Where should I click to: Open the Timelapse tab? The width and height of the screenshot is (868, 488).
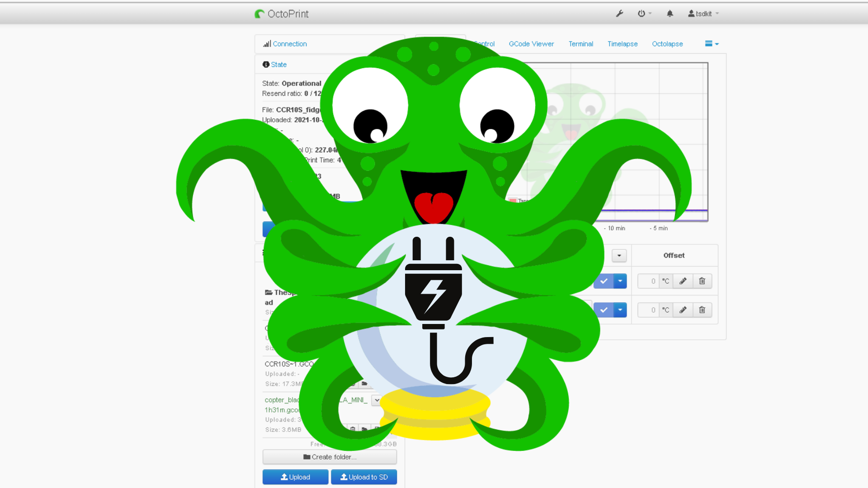623,44
